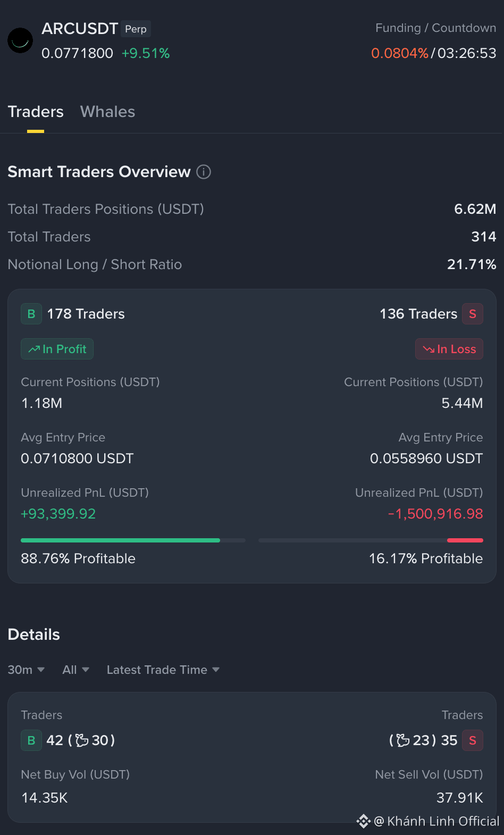Open the 30m timeframe dropdown
The image size is (504, 835).
point(26,670)
